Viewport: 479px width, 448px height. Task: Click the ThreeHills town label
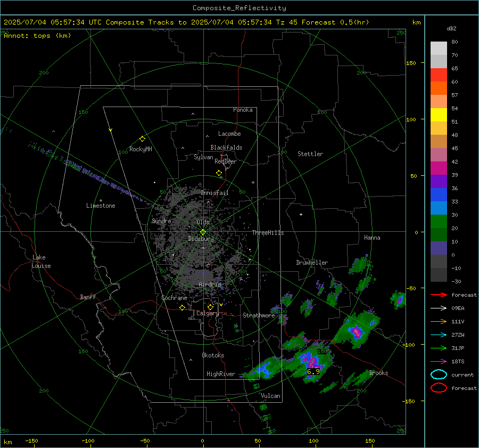(268, 233)
